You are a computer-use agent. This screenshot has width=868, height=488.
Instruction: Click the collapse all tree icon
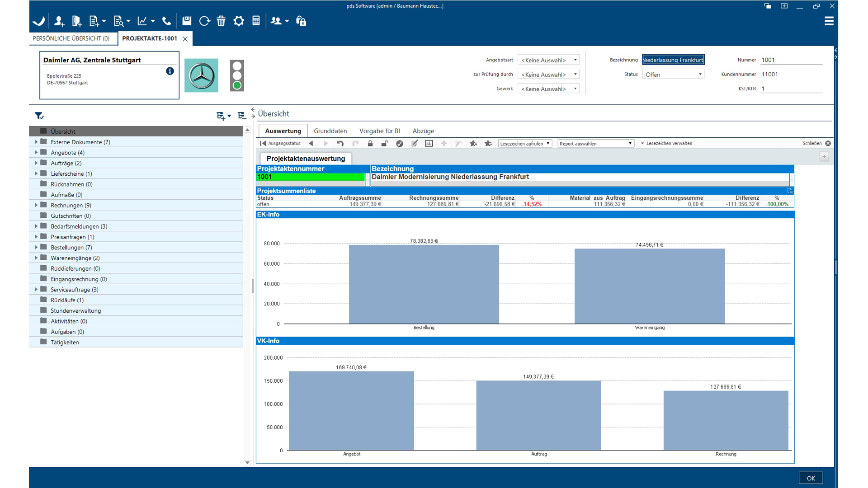pyautogui.click(x=242, y=116)
